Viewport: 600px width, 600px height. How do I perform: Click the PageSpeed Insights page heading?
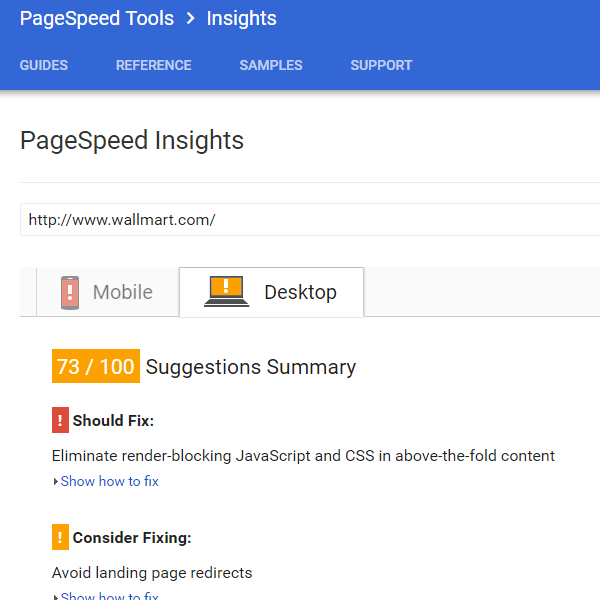(x=132, y=140)
